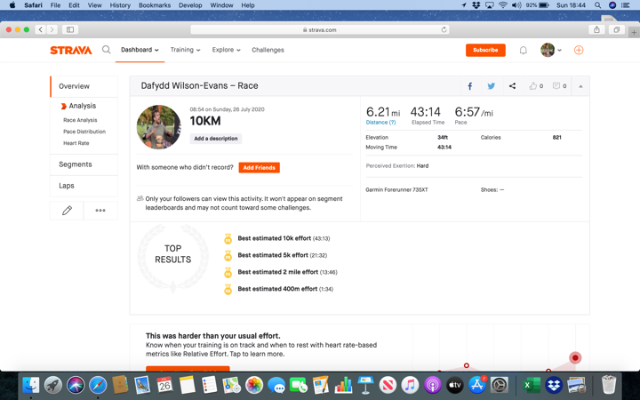Share the activity on Twitter
Screen dimensions: 640x400
coord(491,86)
